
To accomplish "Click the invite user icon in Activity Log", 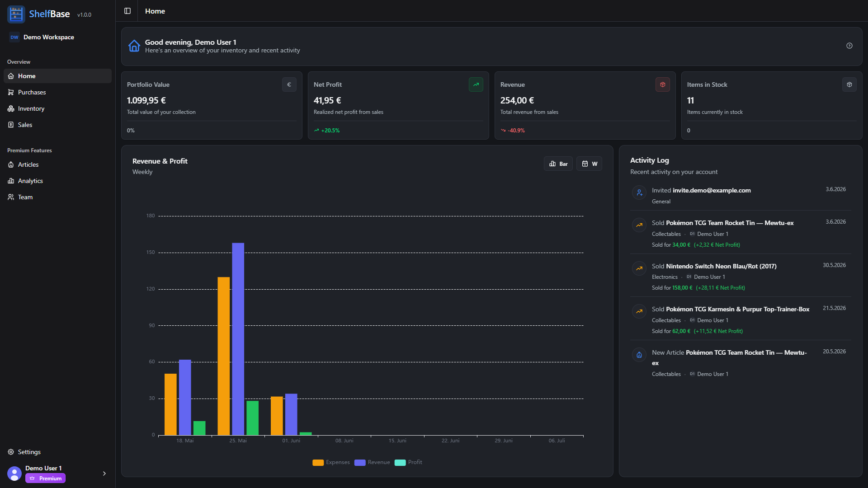I will tap(639, 193).
